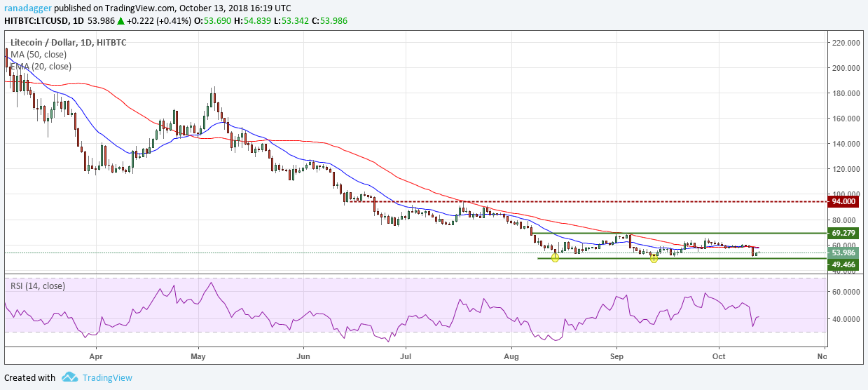
Task: Click the 'Created with' footer text
Action: pos(29,377)
